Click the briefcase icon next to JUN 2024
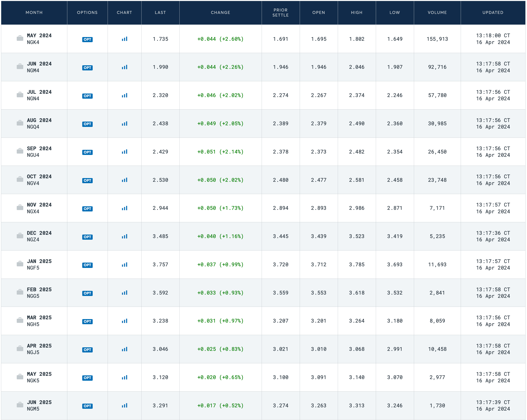 [20, 66]
